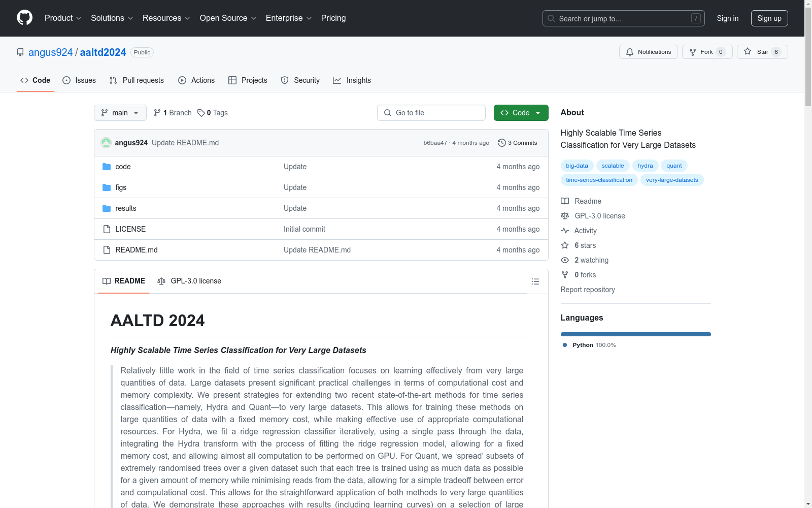Switch to the Issues tab
812x508 pixels.
79,80
